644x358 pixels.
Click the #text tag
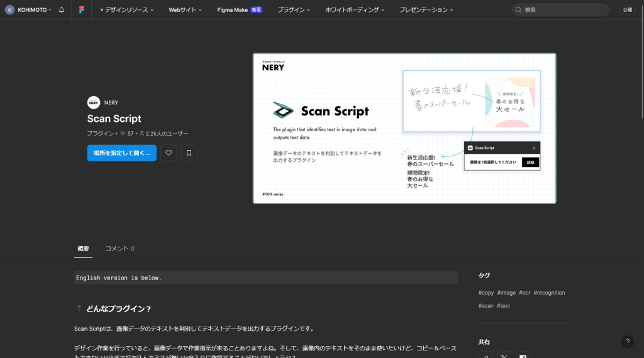tap(503, 306)
